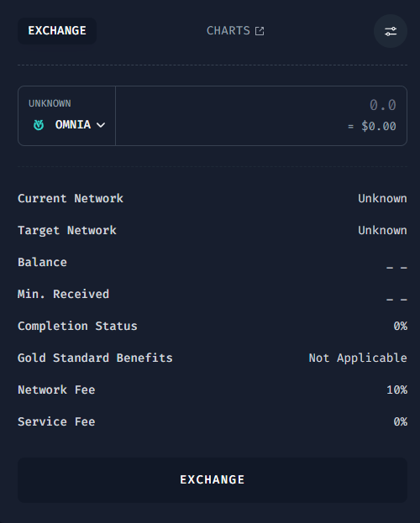The width and height of the screenshot is (420, 523).
Task: Switch to the EXCHANGE tab
Action: tap(57, 31)
